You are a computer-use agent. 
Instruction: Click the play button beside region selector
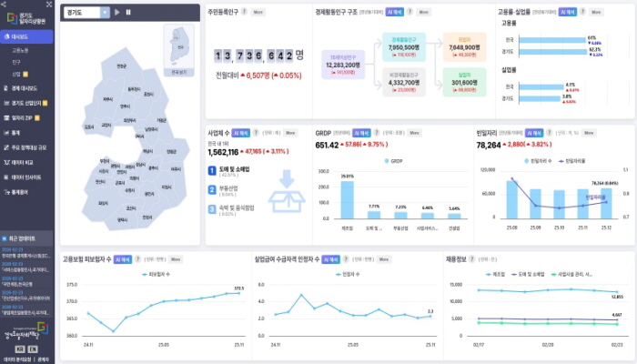pos(118,13)
